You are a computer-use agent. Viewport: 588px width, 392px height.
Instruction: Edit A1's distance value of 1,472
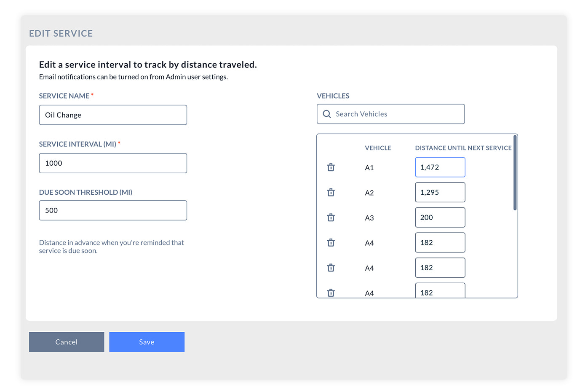pyautogui.click(x=440, y=167)
